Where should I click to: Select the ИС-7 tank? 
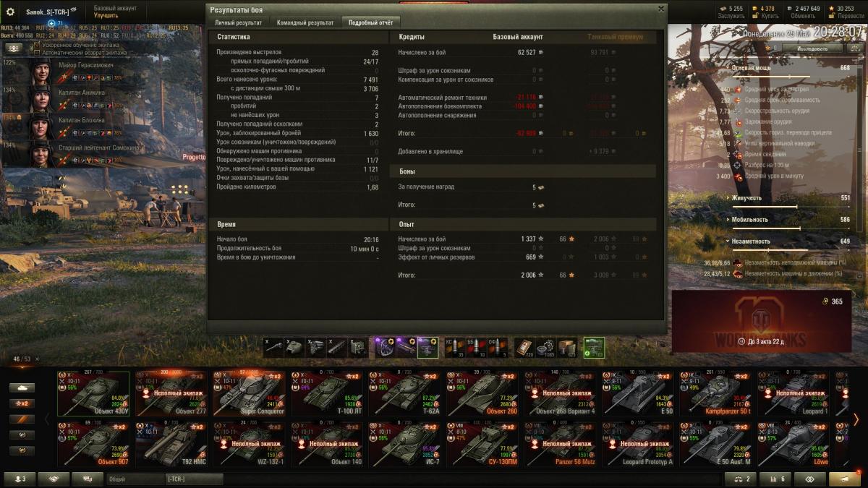coord(404,444)
